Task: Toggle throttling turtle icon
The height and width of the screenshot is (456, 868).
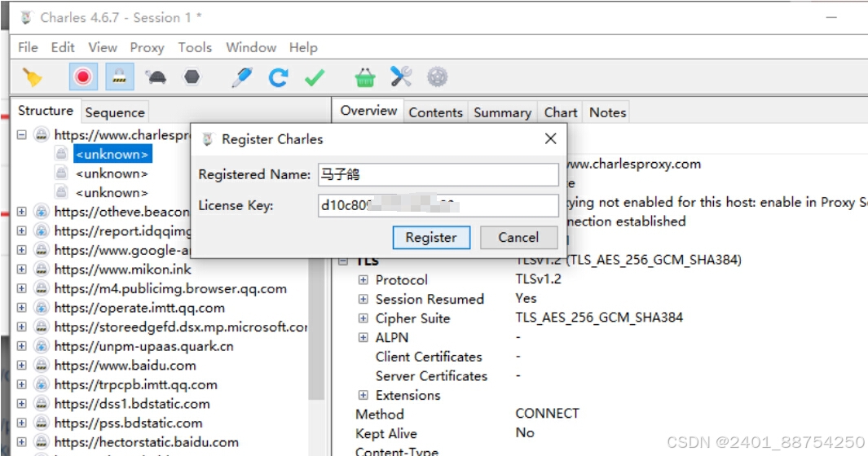Action: pyautogui.click(x=156, y=77)
